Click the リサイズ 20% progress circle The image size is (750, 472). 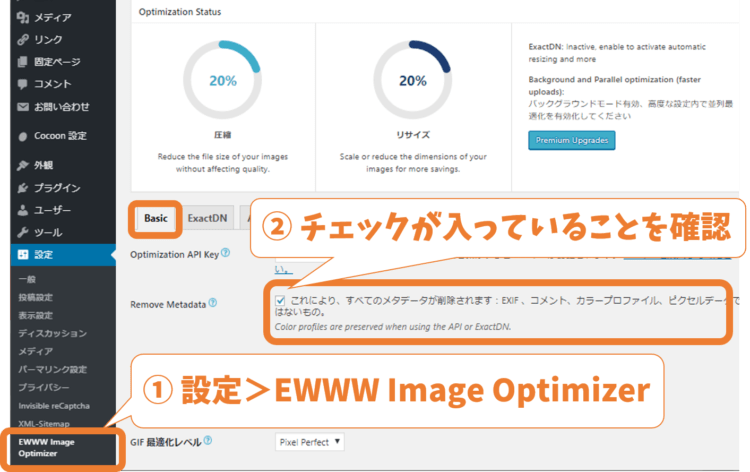pyautogui.click(x=412, y=80)
